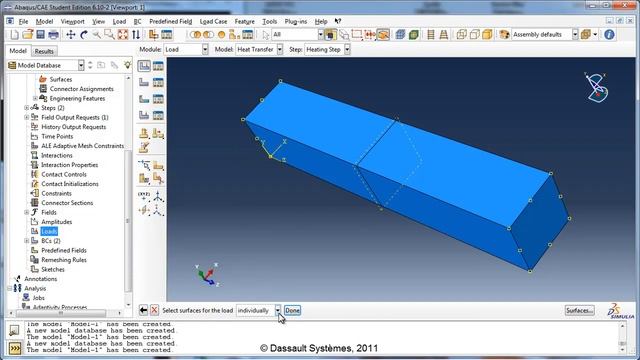
Task: Expand the Fields tree node
Action: pos(27,212)
